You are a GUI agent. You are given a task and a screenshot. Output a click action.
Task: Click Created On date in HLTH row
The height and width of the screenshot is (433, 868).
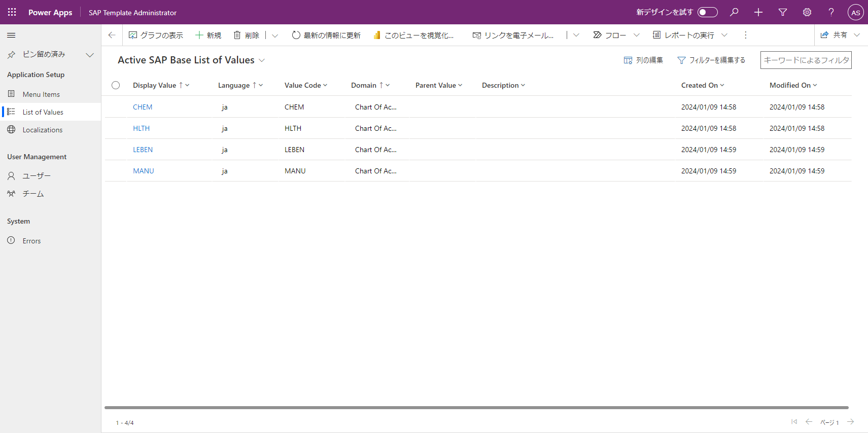click(709, 128)
